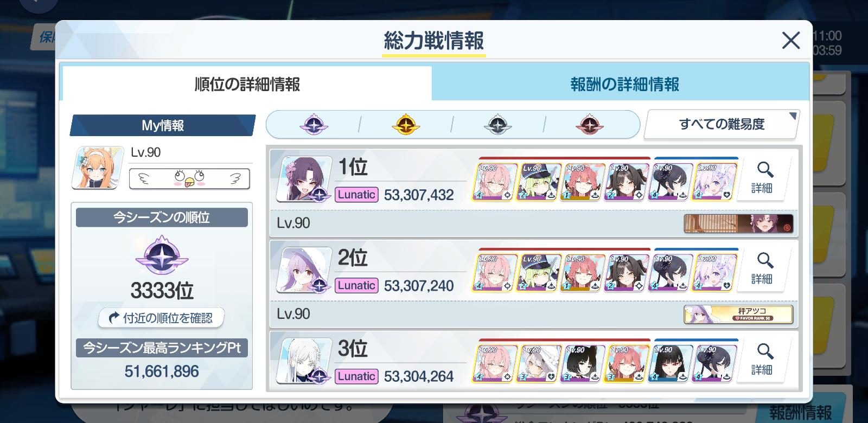Click the 秤アツコ favor rank banner
The image size is (868, 423).
click(x=738, y=314)
